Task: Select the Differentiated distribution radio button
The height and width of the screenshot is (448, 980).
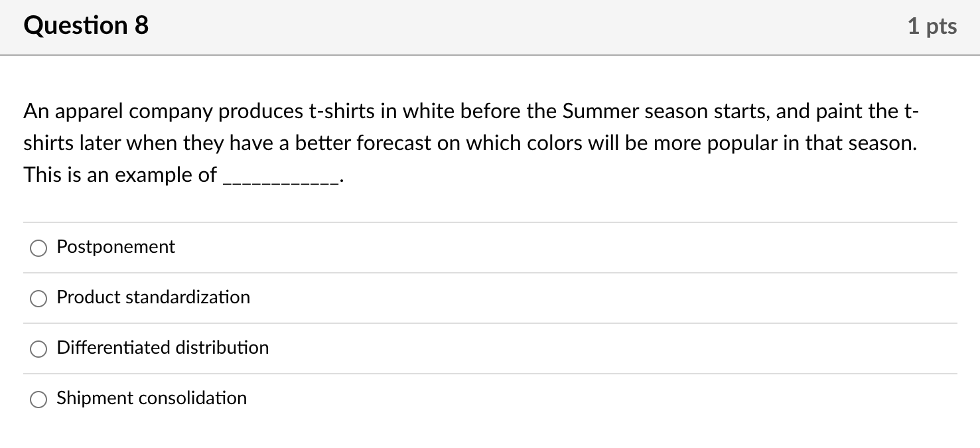Action: click(x=38, y=348)
